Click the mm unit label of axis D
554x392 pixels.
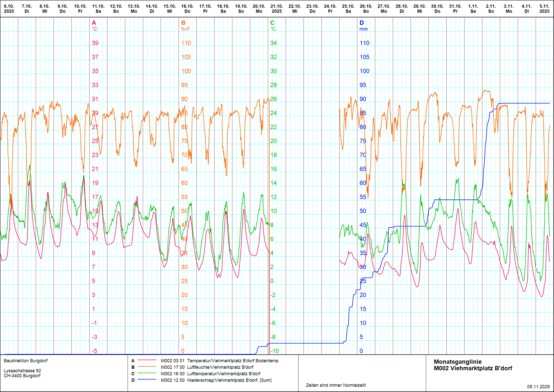363,29
